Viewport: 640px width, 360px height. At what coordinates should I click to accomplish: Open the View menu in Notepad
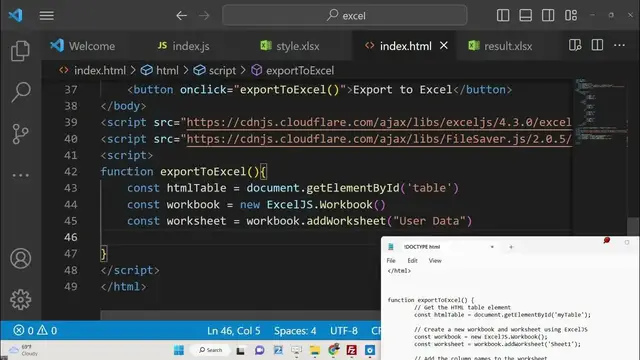click(435, 260)
